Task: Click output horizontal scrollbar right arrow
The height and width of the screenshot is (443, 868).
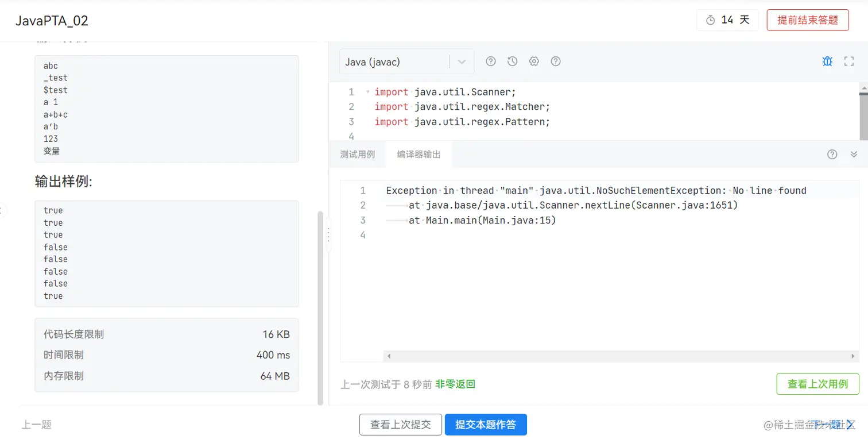Action: pos(853,356)
